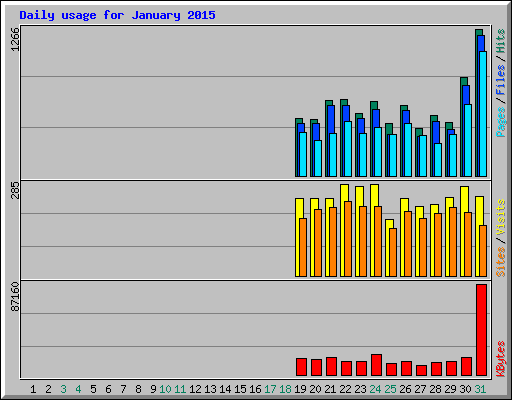Image resolution: width=512 pixels, height=400 pixels.
Task: Click day 21 label on the x-axis
Action: (x=330, y=389)
